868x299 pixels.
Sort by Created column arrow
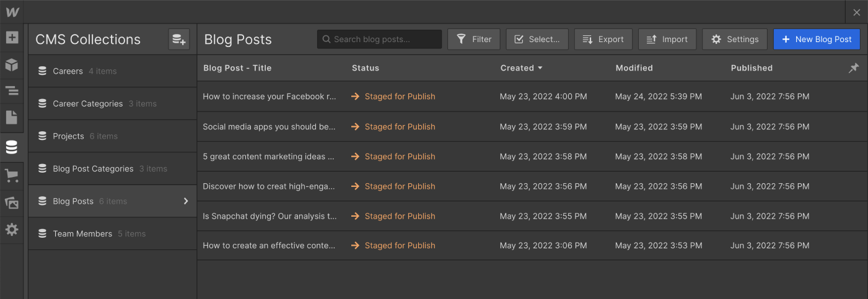tap(540, 68)
